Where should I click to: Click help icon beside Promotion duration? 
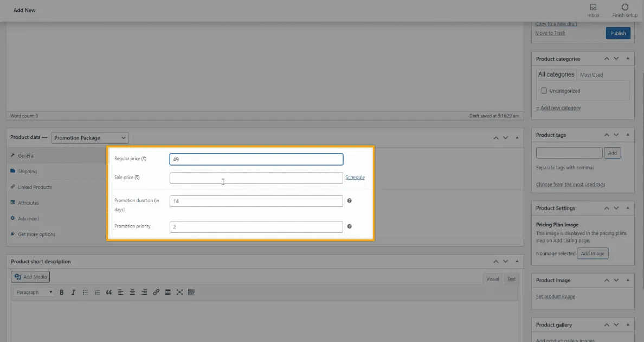[349, 201]
